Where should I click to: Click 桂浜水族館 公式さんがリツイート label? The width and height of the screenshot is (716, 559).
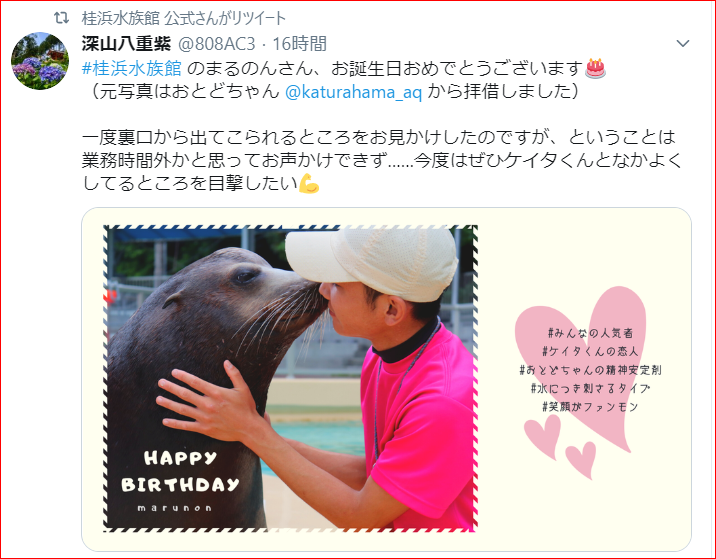click(184, 18)
